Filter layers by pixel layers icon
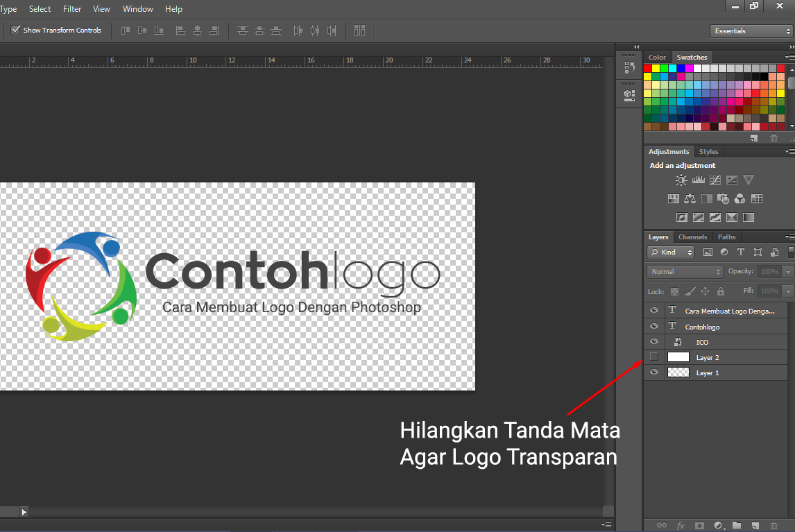This screenshot has width=795, height=532. click(708, 252)
